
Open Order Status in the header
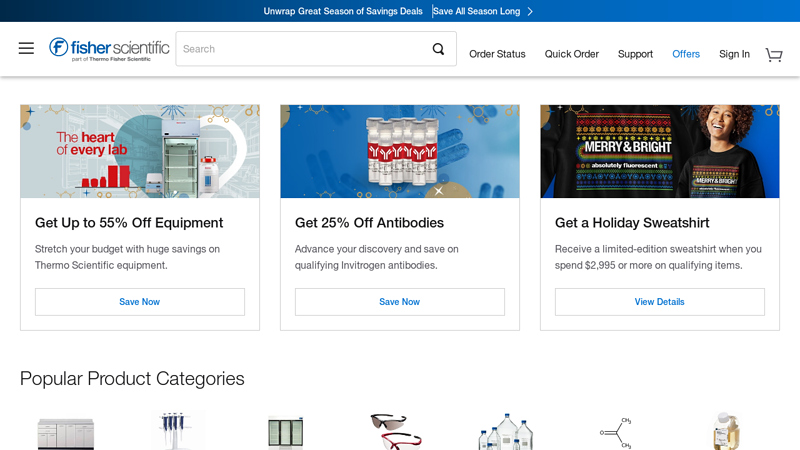click(497, 54)
